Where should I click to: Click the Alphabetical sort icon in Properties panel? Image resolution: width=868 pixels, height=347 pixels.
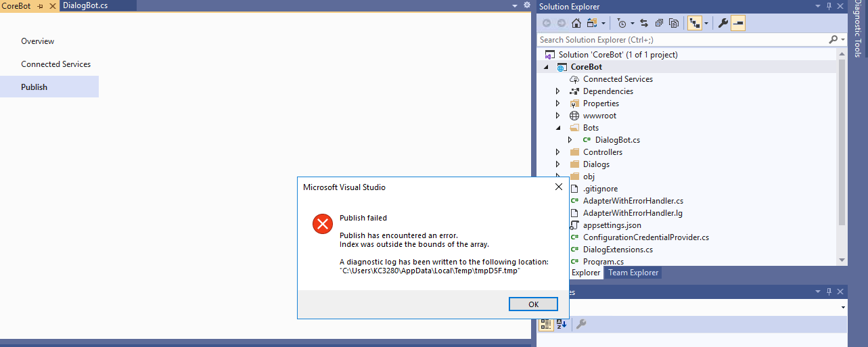(562, 324)
